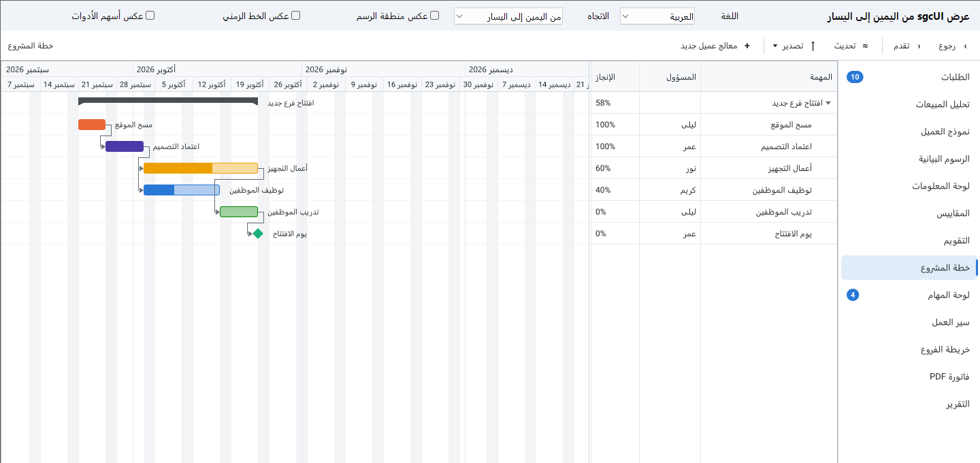Open the language dropdown showing العربية
The image size is (980, 463).
pos(657,16)
